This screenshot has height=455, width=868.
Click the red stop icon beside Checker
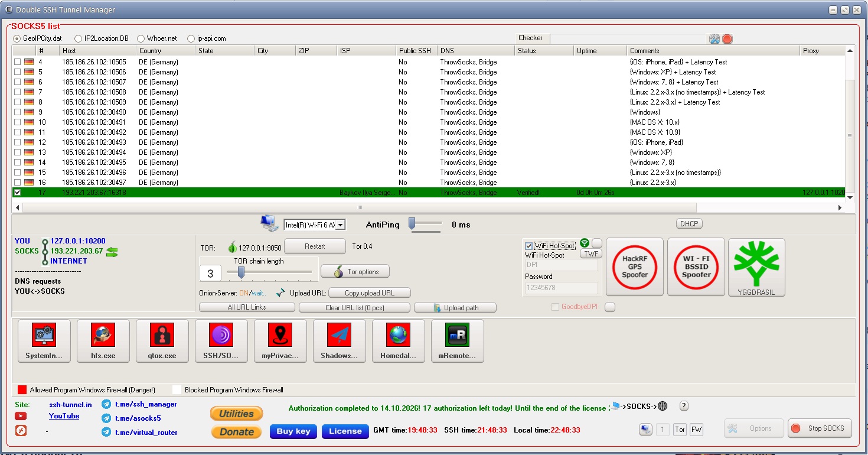727,39
